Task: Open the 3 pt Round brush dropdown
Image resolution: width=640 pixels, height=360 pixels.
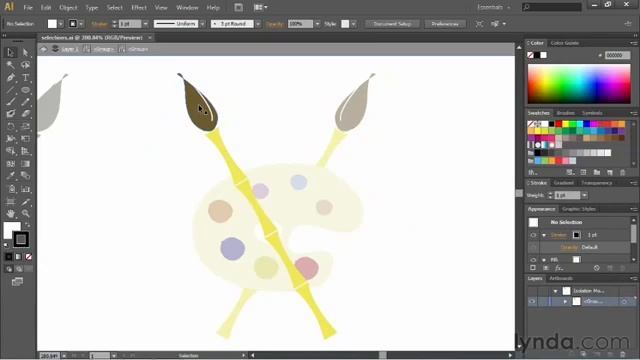Action: point(258,24)
